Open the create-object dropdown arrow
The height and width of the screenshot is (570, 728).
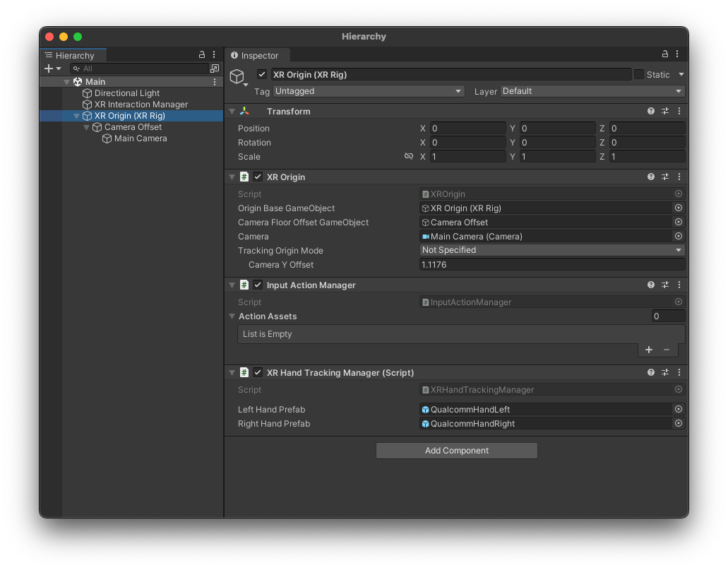pos(59,69)
